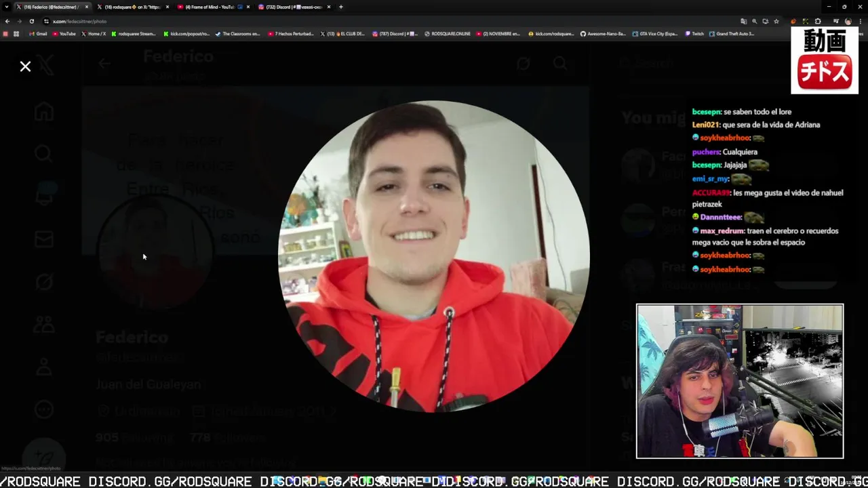Open the apps grid in bookmarks bar

(16, 34)
